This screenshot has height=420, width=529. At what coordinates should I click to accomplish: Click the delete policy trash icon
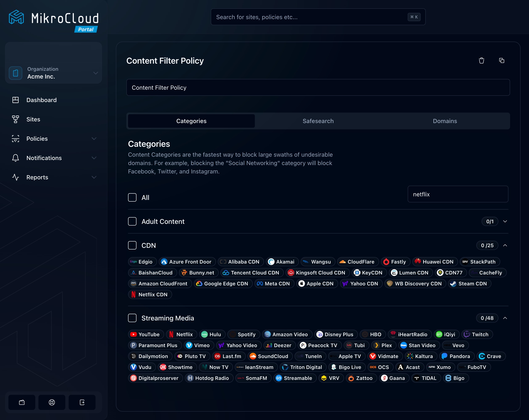coord(481,60)
